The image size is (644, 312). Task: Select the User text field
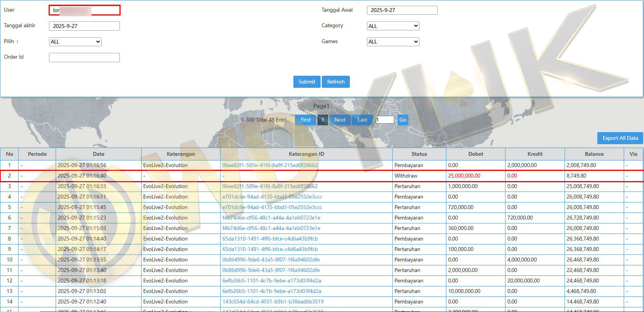coord(84,10)
